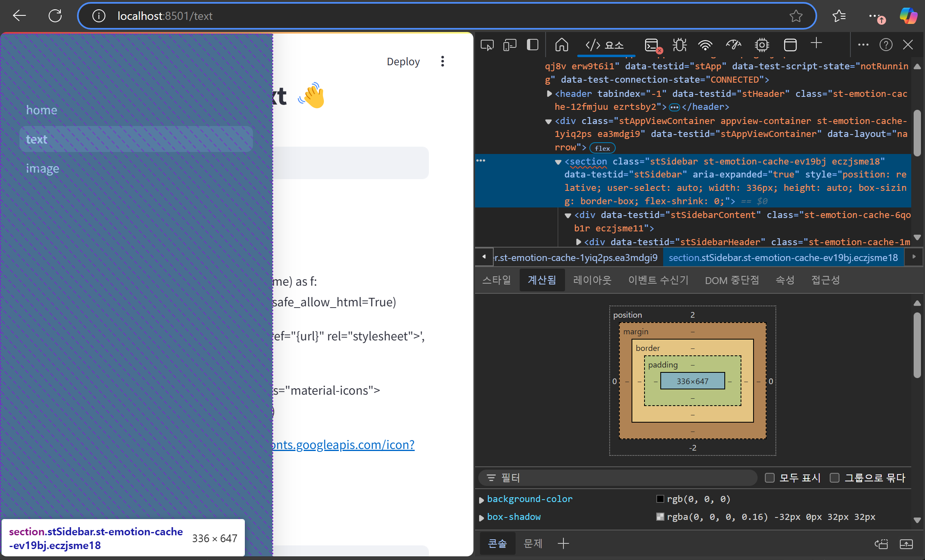Switch to the 스타일 tab
Screen dimensions: 925x560
coord(497,280)
